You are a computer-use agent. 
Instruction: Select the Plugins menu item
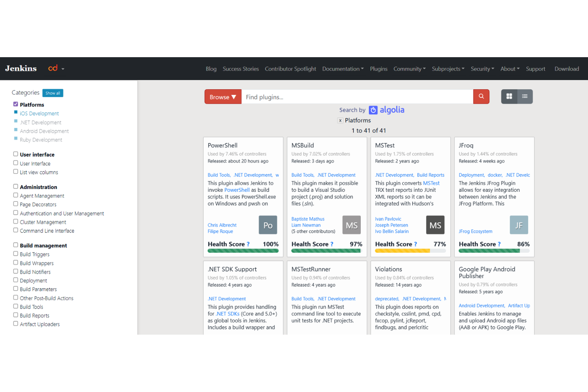[x=378, y=69]
